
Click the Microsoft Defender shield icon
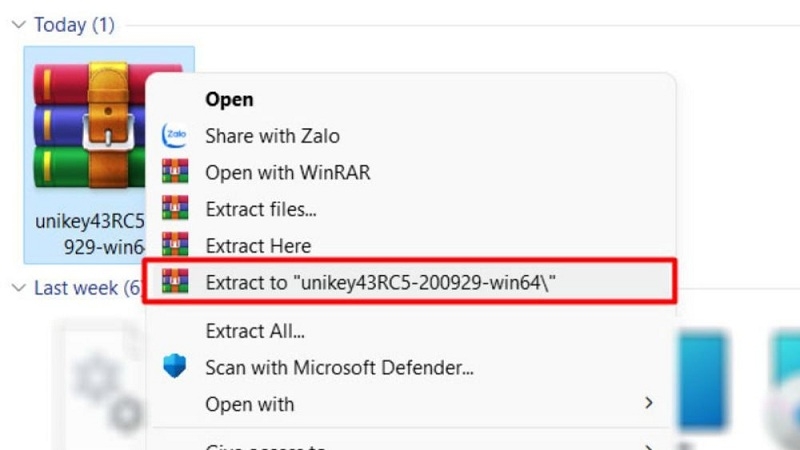click(175, 367)
